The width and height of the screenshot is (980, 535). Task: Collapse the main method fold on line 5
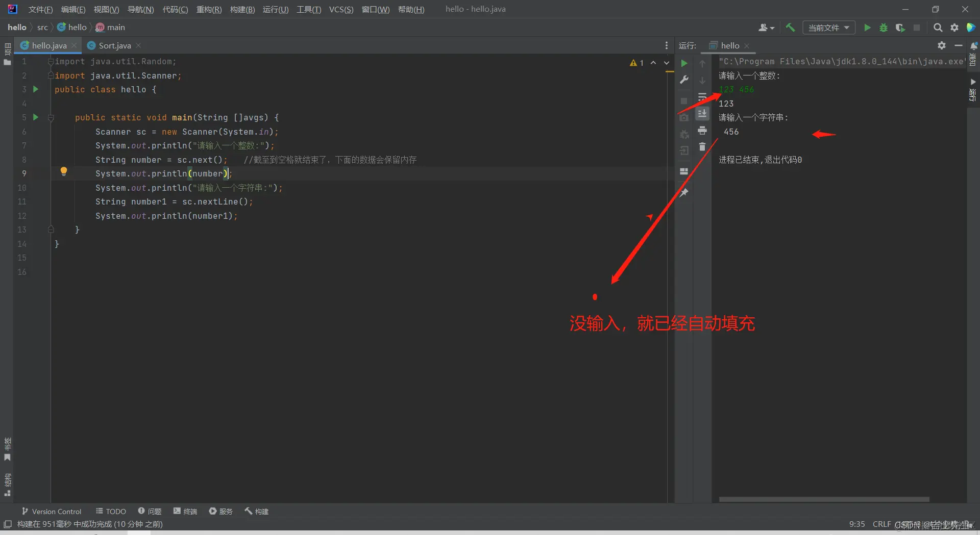51,118
